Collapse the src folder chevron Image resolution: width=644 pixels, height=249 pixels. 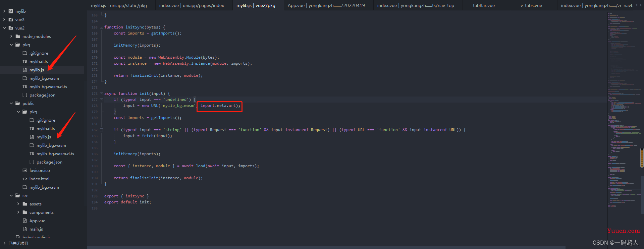tap(11, 195)
